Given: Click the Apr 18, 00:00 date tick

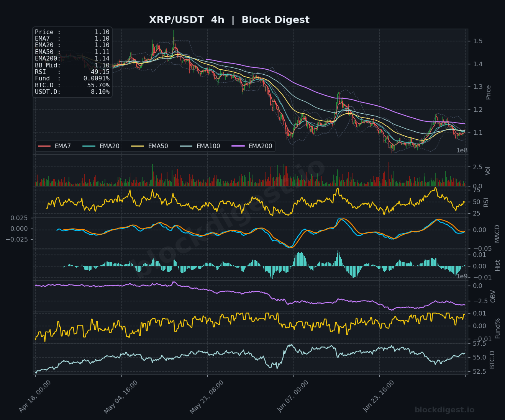Looking at the screenshot, I should (35, 397).
